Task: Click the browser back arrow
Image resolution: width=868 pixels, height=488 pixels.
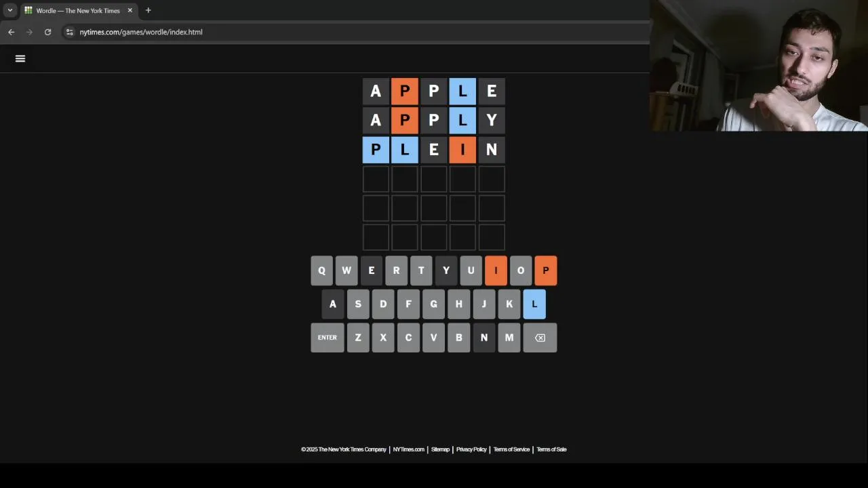Action: (11, 32)
